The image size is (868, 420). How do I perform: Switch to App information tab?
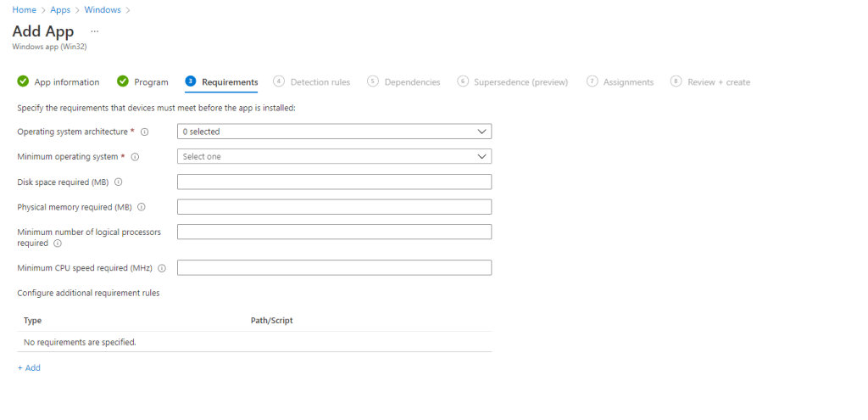pos(66,82)
